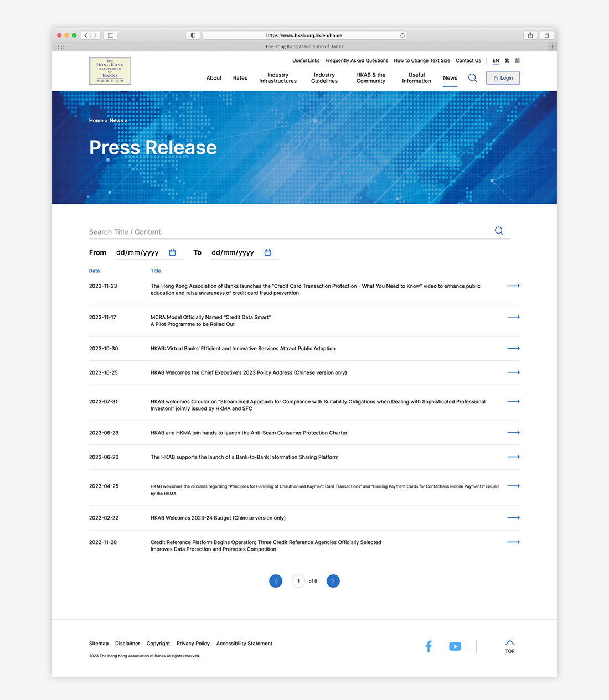
Task: Select the News menu item
Action: pos(450,78)
